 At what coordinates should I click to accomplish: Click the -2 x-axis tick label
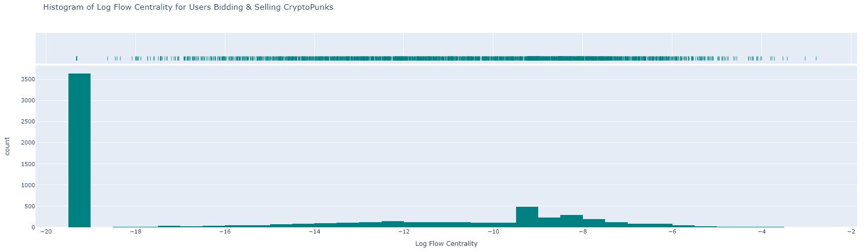coord(851,232)
